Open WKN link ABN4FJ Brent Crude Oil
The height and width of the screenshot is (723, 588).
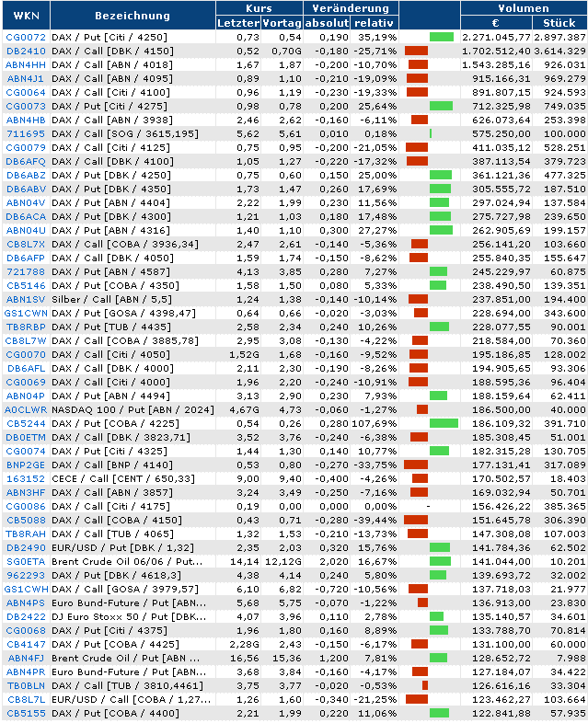26,660
